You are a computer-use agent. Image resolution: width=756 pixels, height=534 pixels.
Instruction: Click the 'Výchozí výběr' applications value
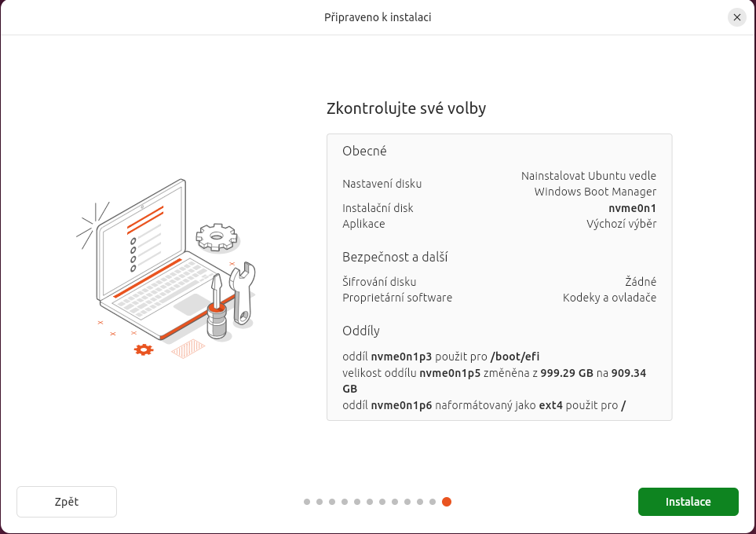[621, 224]
